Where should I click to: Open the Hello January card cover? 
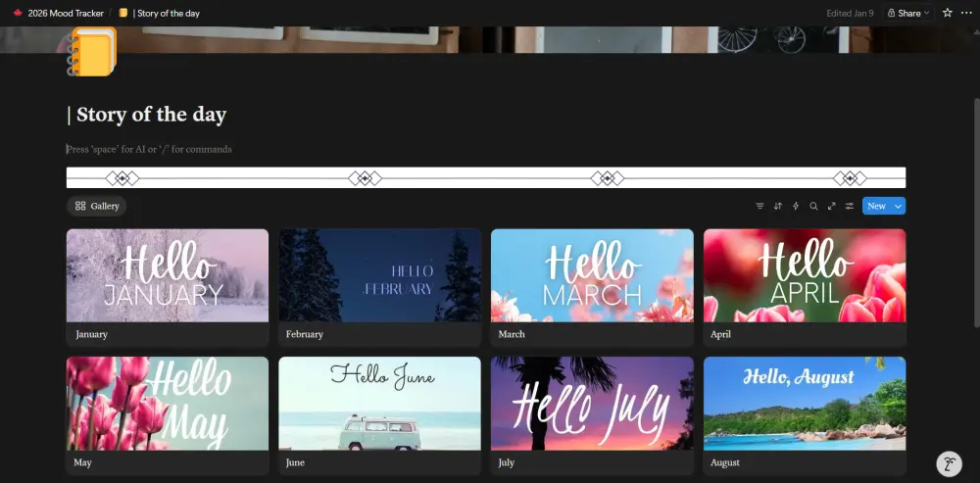pos(168,275)
